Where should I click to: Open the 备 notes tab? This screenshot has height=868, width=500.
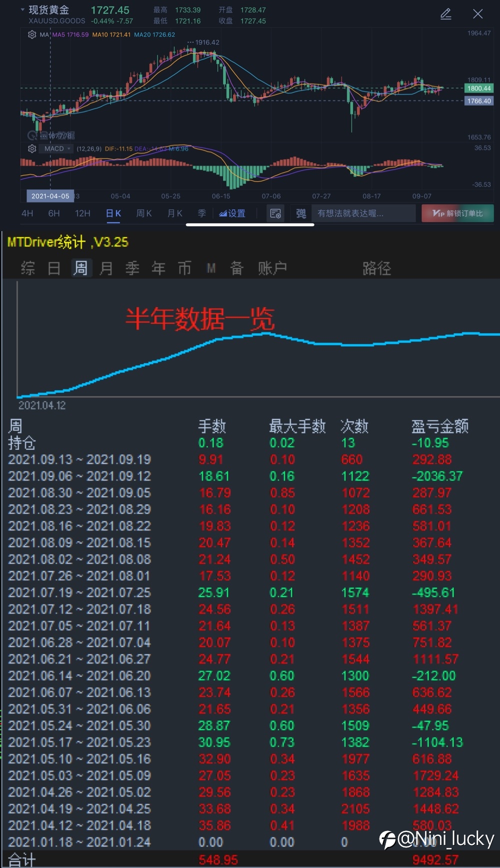236,269
